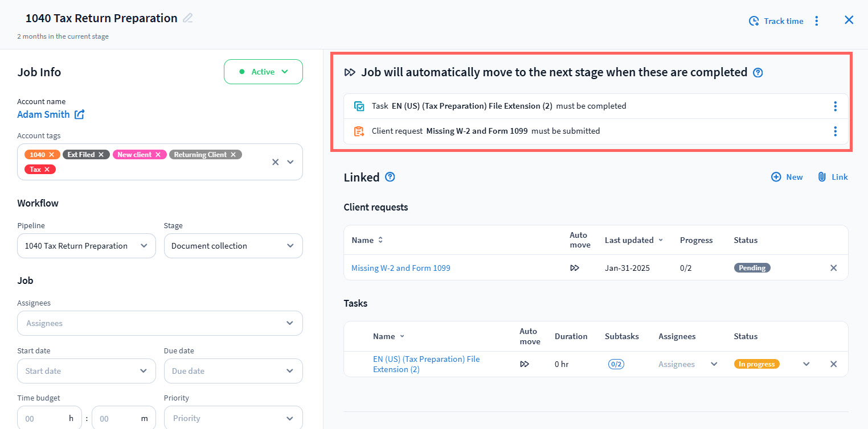This screenshot has width=868, height=429.
Task: Click the help icon next to Linked
Action: pyautogui.click(x=390, y=177)
